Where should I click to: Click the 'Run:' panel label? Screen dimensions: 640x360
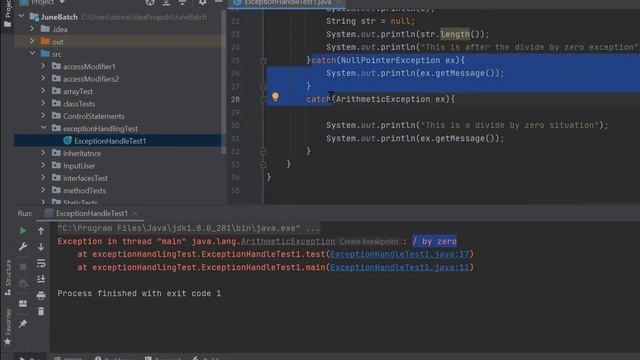tap(25, 213)
